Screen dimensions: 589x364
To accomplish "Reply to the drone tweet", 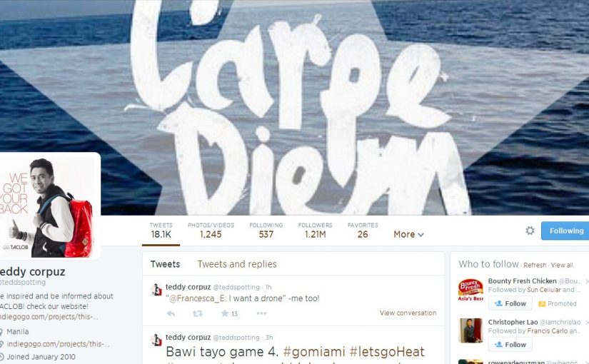I will [x=171, y=313].
